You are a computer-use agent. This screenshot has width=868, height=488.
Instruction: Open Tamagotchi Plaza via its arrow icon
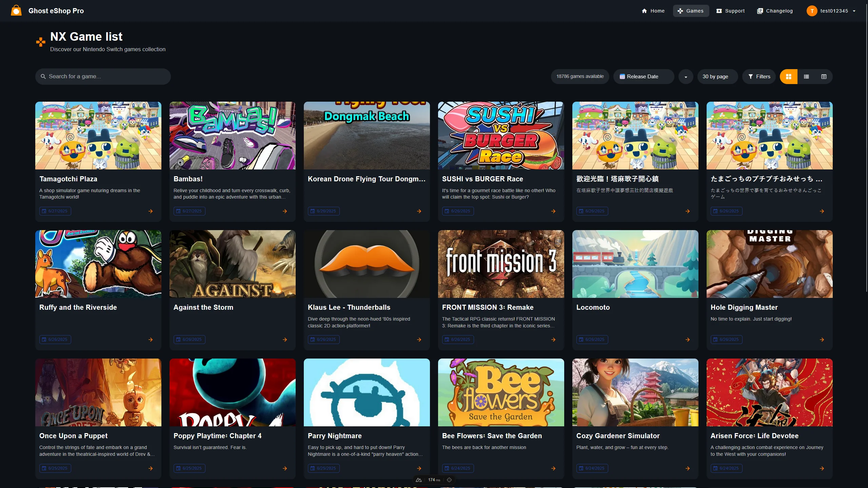click(x=151, y=211)
